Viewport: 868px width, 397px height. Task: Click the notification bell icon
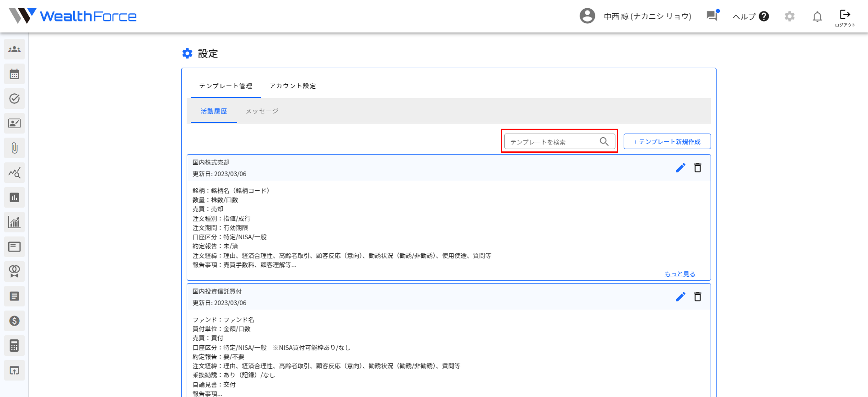pos(817,17)
